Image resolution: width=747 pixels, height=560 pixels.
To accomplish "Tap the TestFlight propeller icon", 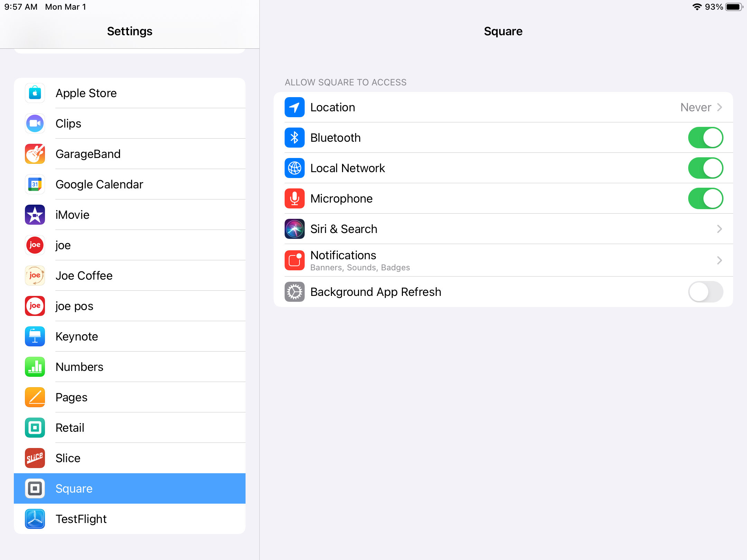I will [x=35, y=519].
